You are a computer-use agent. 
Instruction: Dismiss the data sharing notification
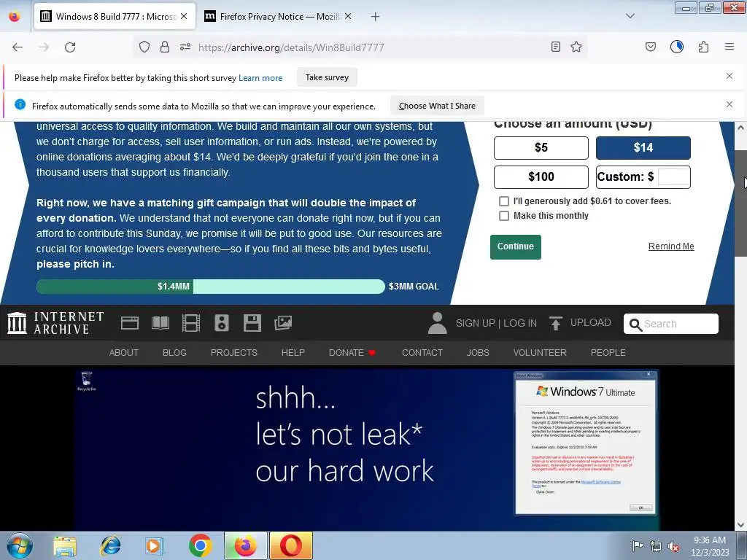tap(729, 104)
